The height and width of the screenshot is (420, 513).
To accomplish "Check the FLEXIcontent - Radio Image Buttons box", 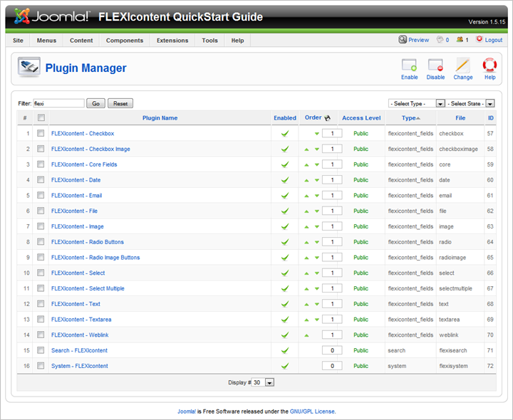I will (41, 257).
